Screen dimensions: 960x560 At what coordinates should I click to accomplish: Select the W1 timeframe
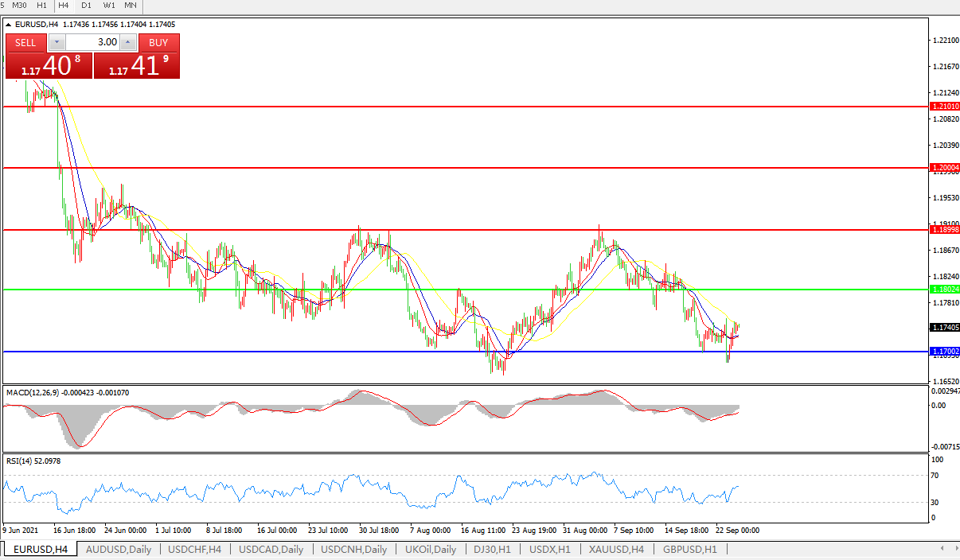(109, 5)
